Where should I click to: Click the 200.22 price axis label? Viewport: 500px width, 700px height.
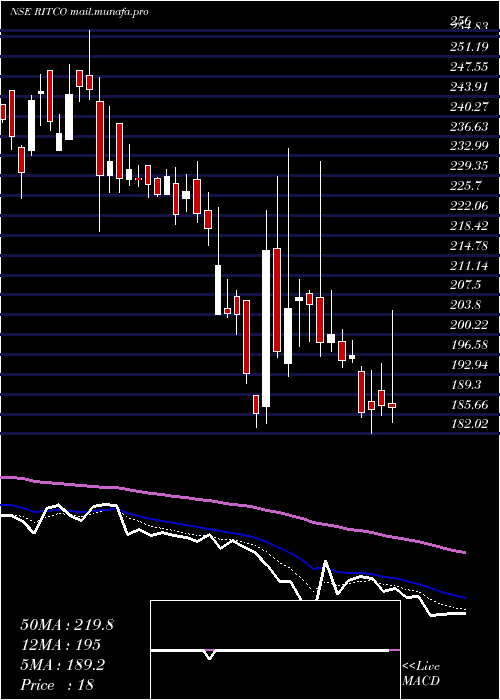469,325
